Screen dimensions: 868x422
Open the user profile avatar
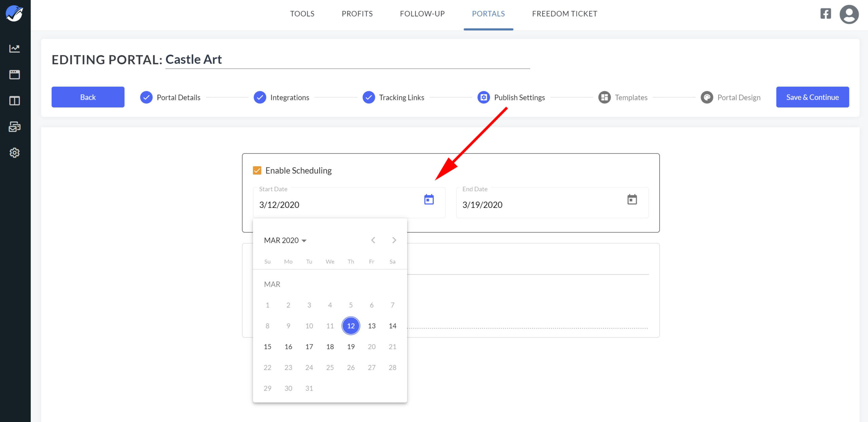[x=849, y=14]
